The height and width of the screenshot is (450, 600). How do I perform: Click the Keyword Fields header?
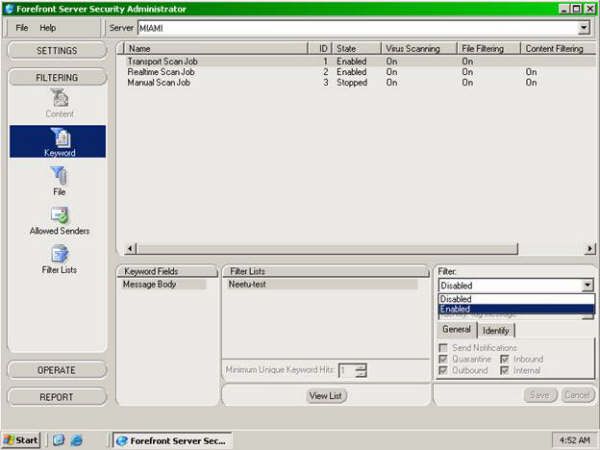tap(167, 271)
